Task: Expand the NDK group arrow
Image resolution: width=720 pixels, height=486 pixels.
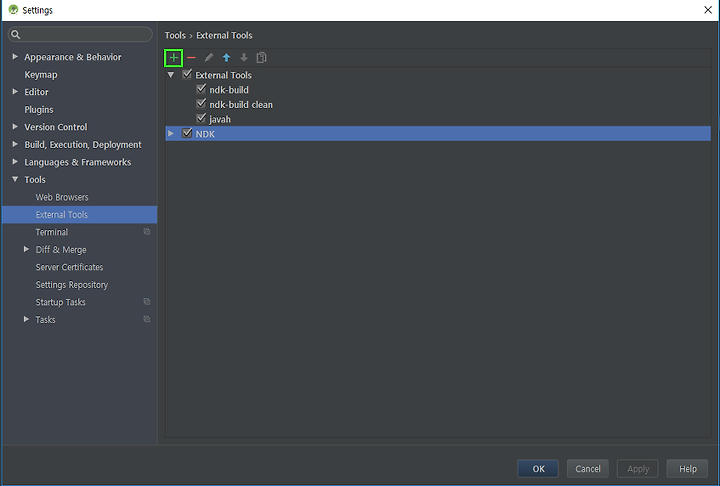Action: [x=171, y=133]
